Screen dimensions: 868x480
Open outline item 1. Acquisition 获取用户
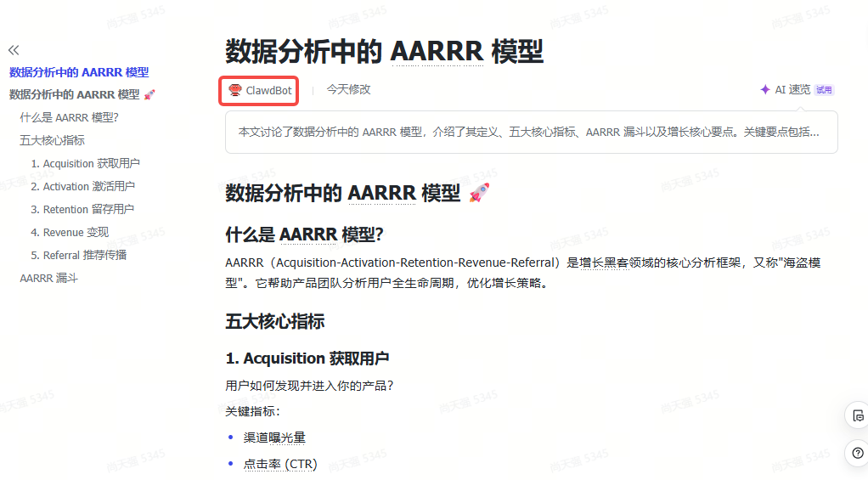[85, 164]
